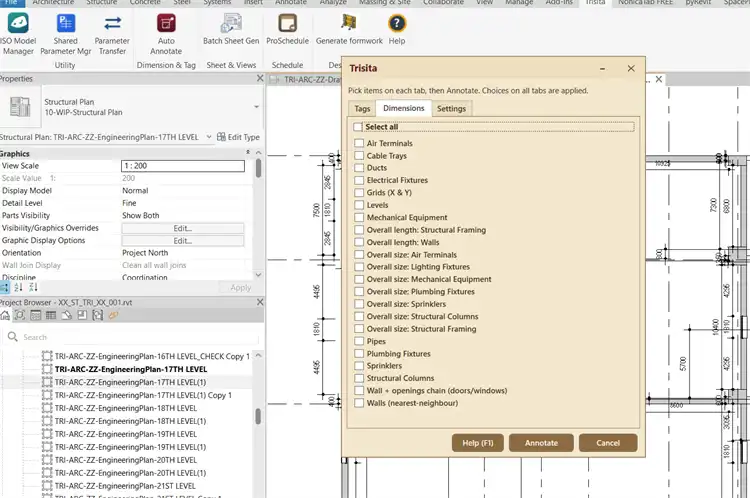Cancel the Trisita dialog
This screenshot has width=750, height=498.
tap(608, 443)
